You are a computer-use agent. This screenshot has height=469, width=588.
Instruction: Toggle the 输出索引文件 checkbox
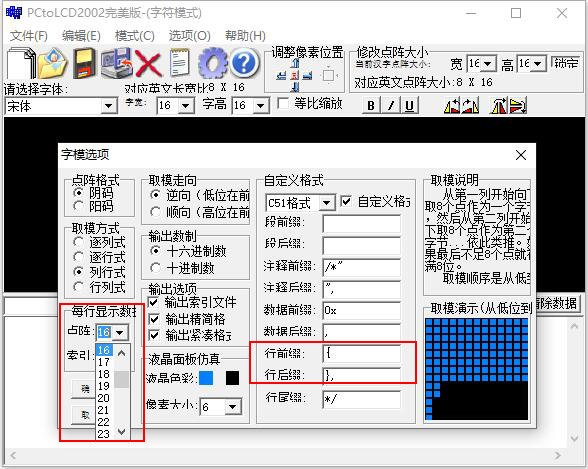pyautogui.click(x=154, y=302)
